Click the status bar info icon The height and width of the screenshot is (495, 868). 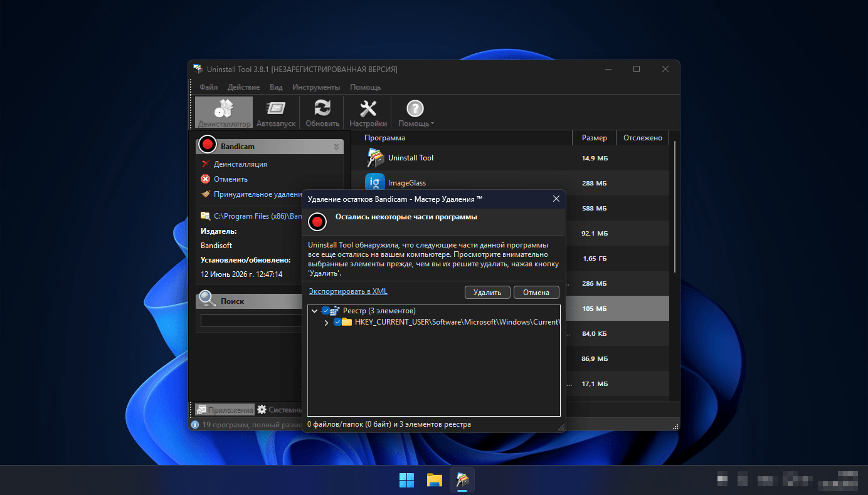[194, 425]
